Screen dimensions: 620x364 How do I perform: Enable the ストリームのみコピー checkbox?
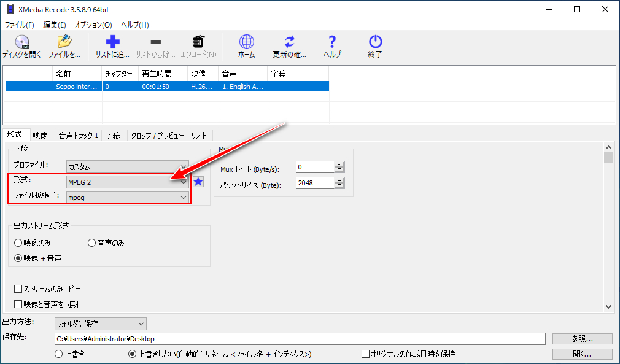(18, 288)
